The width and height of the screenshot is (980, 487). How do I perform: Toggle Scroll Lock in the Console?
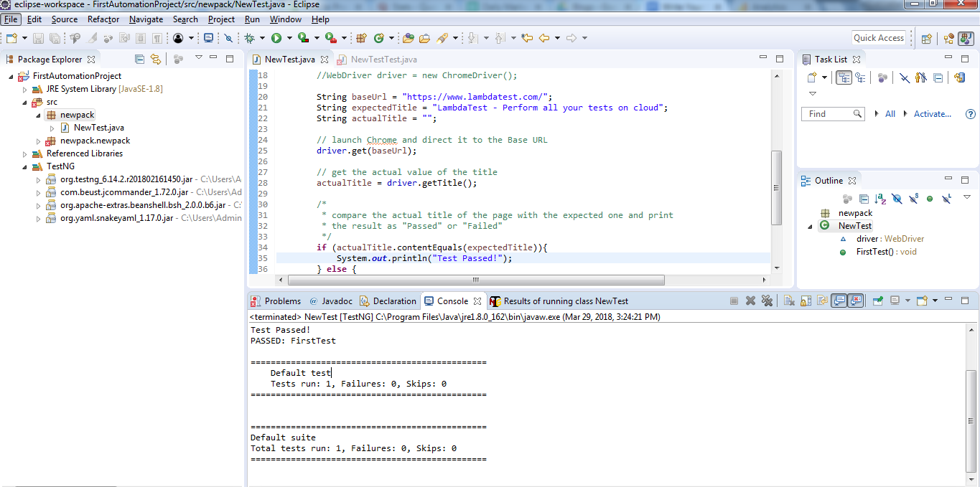point(804,301)
